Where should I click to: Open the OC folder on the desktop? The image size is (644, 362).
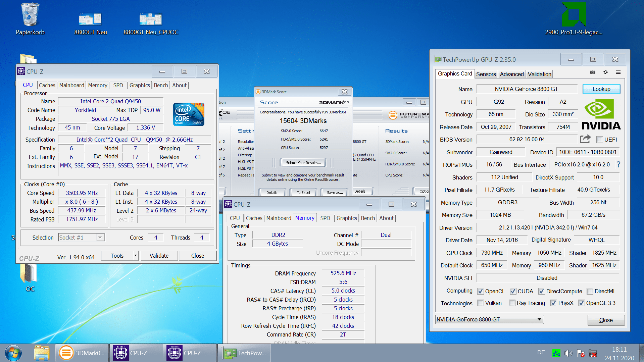click(x=30, y=277)
